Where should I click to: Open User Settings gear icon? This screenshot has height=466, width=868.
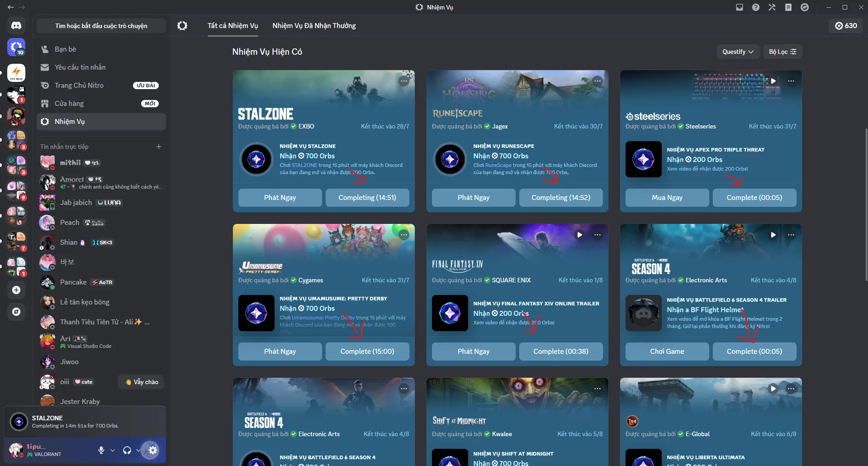pos(153,450)
